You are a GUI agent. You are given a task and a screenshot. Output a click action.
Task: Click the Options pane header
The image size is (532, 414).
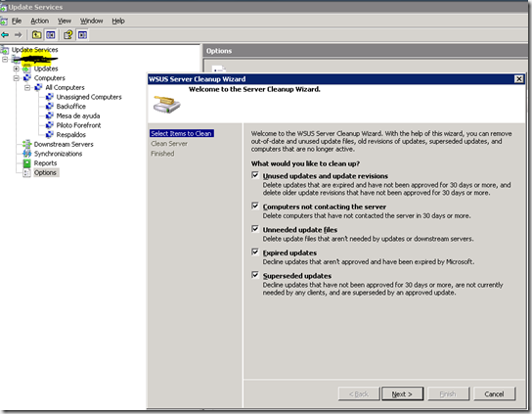(365, 51)
